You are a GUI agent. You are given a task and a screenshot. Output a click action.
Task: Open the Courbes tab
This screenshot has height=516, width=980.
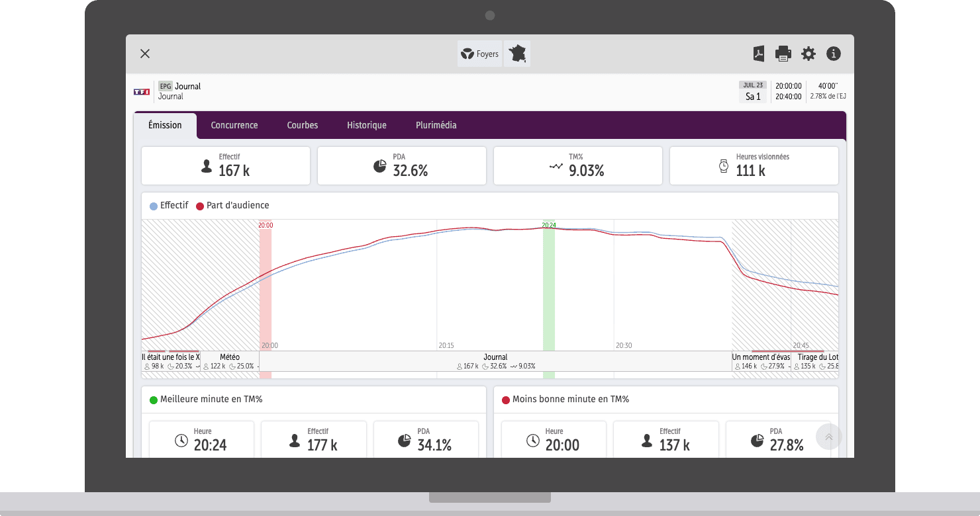click(303, 125)
